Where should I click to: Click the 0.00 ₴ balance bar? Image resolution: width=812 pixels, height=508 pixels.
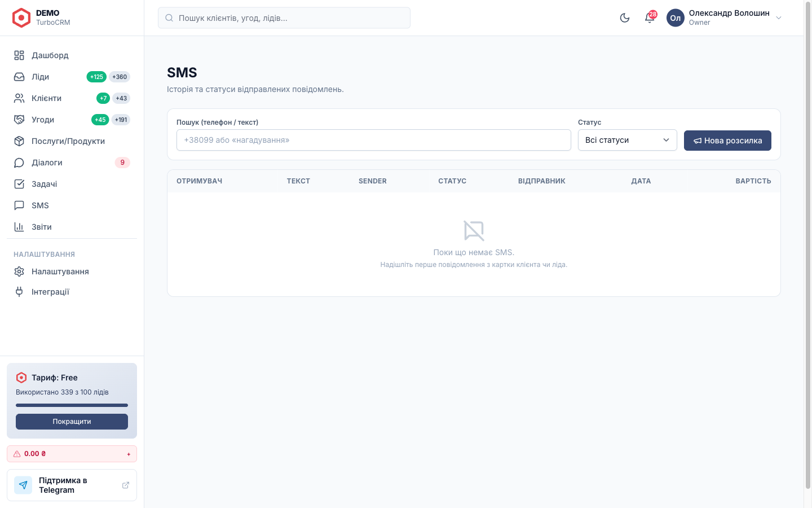pos(72,454)
